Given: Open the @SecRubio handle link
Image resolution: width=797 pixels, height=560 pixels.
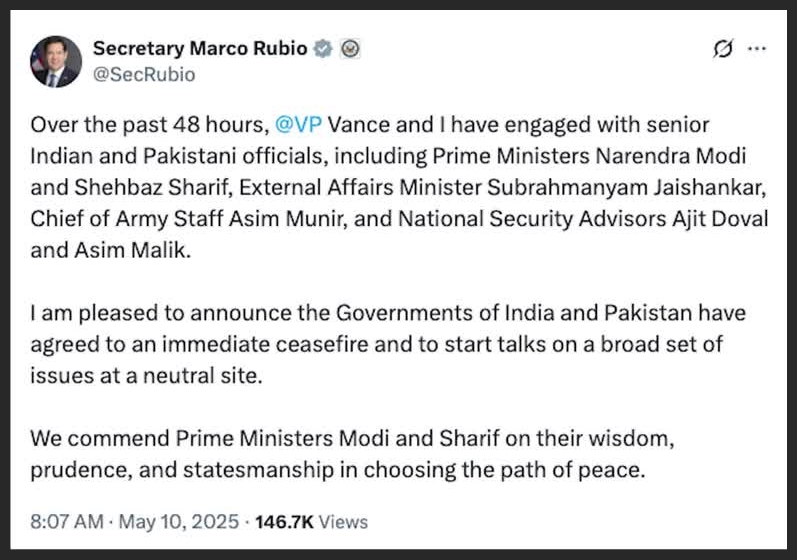Looking at the screenshot, I should (x=144, y=74).
